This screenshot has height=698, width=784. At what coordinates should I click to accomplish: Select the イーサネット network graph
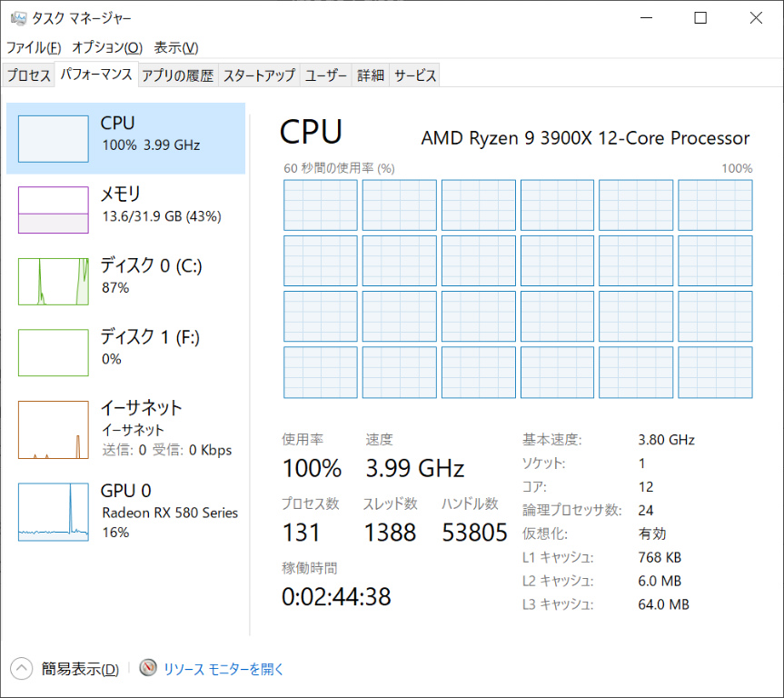point(53,430)
